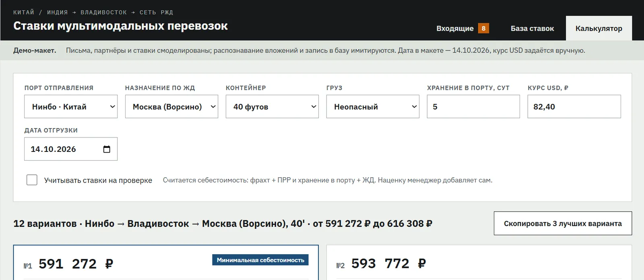Open the calendar picker icon in shipment date
Image resolution: width=644 pixels, height=280 pixels.
[x=107, y=149]
